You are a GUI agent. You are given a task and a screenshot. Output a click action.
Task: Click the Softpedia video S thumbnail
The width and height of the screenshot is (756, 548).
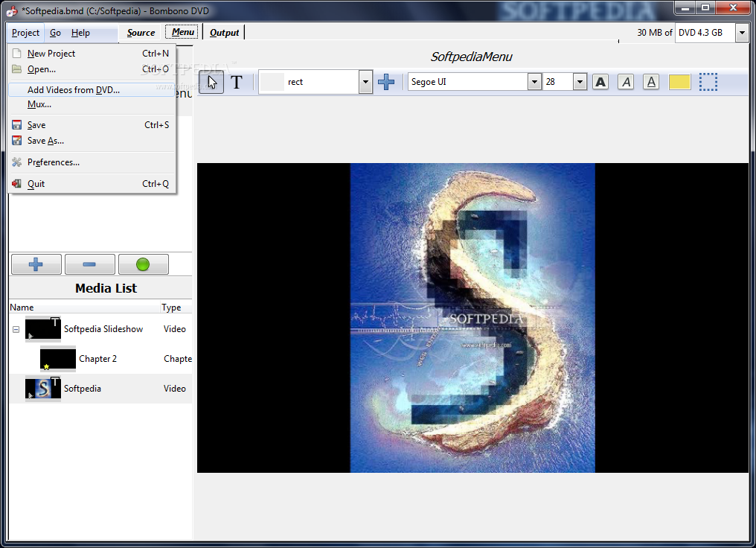(x=43, y=389)
